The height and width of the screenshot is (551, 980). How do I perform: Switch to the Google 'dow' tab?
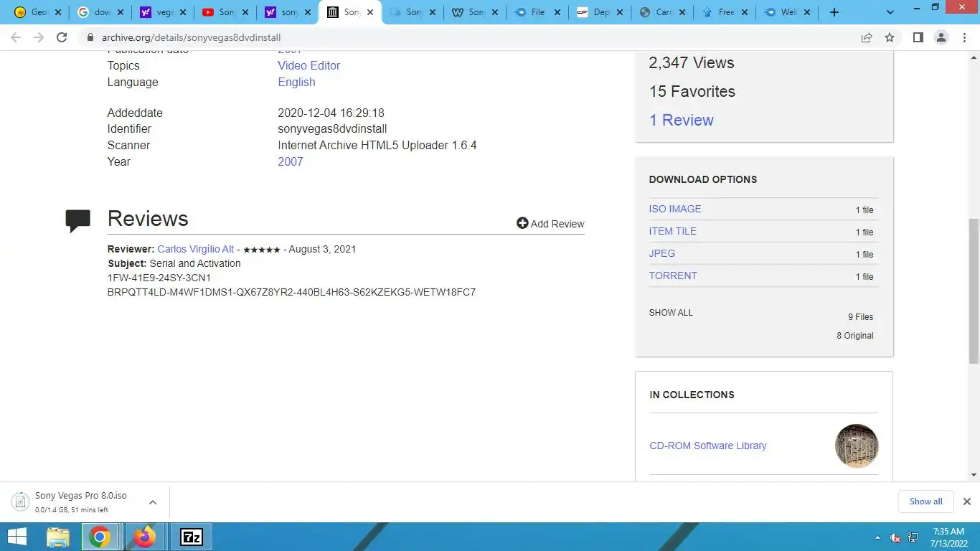[100, 12]
